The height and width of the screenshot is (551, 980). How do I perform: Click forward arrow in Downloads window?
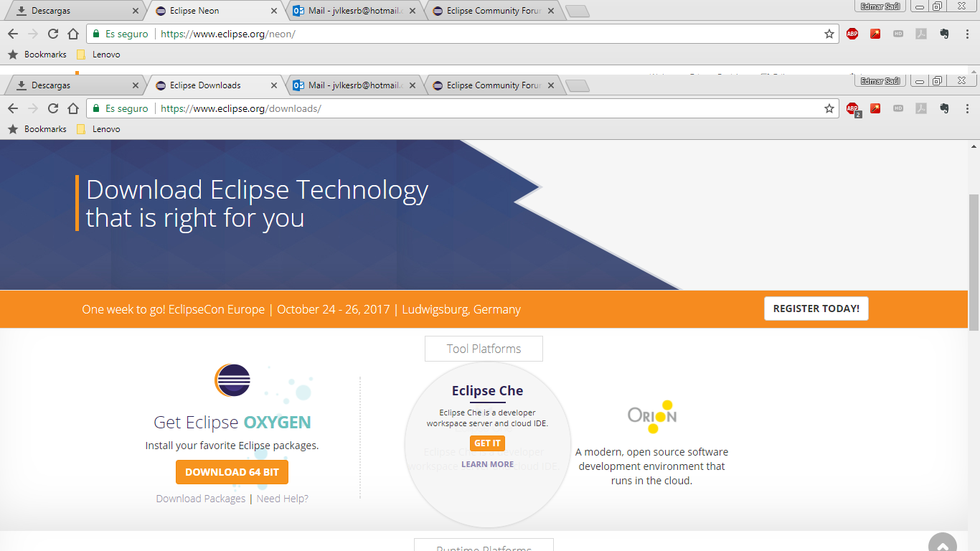pos(32,108)
